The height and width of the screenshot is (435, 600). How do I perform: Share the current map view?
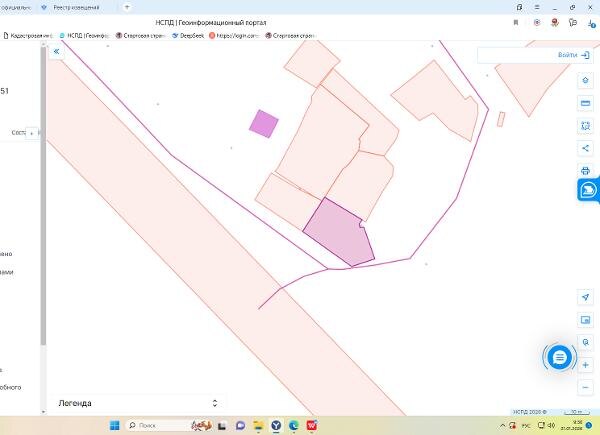(585, 148)
